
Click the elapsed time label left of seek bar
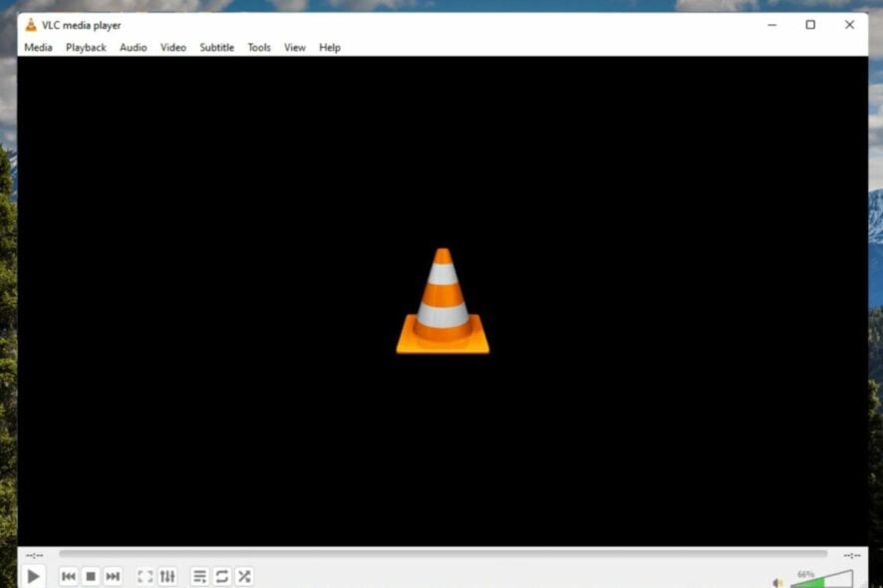(x=34, y=555)
